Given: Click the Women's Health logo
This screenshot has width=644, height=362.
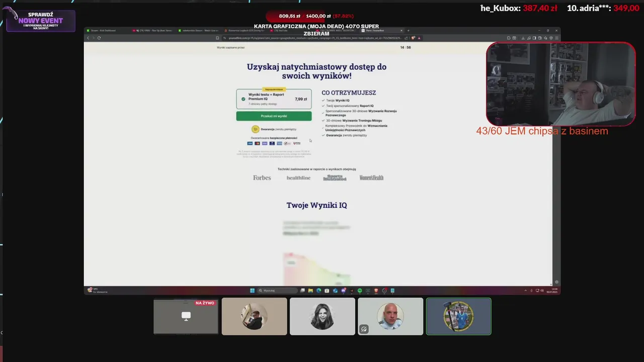Looking at the screenshot, I should point(371,177).
